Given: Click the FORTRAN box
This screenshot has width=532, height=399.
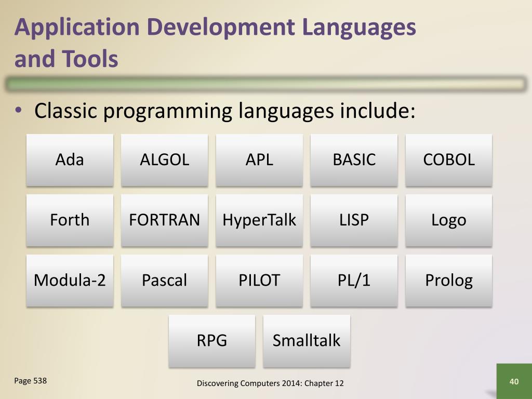Looking at the screenshot, I should point(165,220).
